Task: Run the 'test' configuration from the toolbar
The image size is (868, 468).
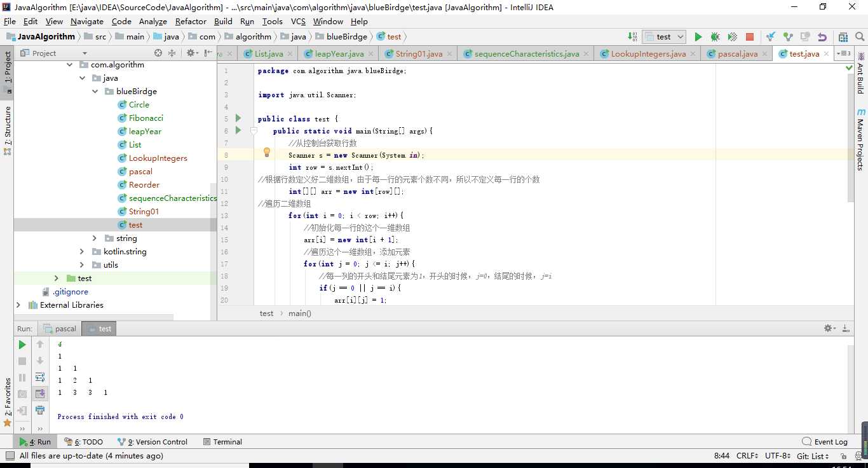Action: click(x=698, y=37)
